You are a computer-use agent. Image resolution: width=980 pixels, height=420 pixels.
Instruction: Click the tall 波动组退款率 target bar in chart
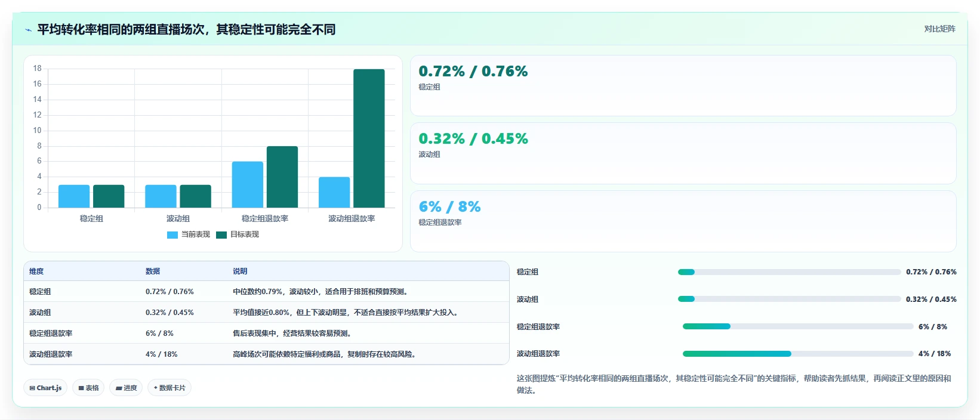click(369, 138)
